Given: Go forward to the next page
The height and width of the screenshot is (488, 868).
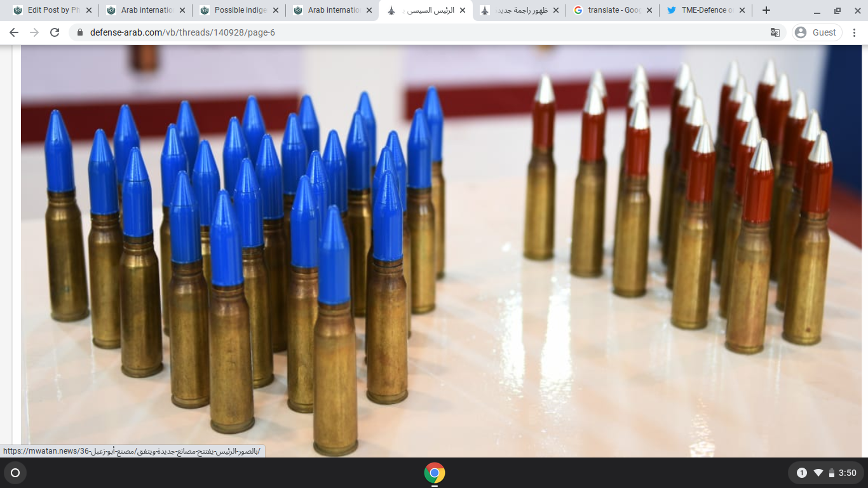Looking at the screenshot, I should (x=34, y=32).
